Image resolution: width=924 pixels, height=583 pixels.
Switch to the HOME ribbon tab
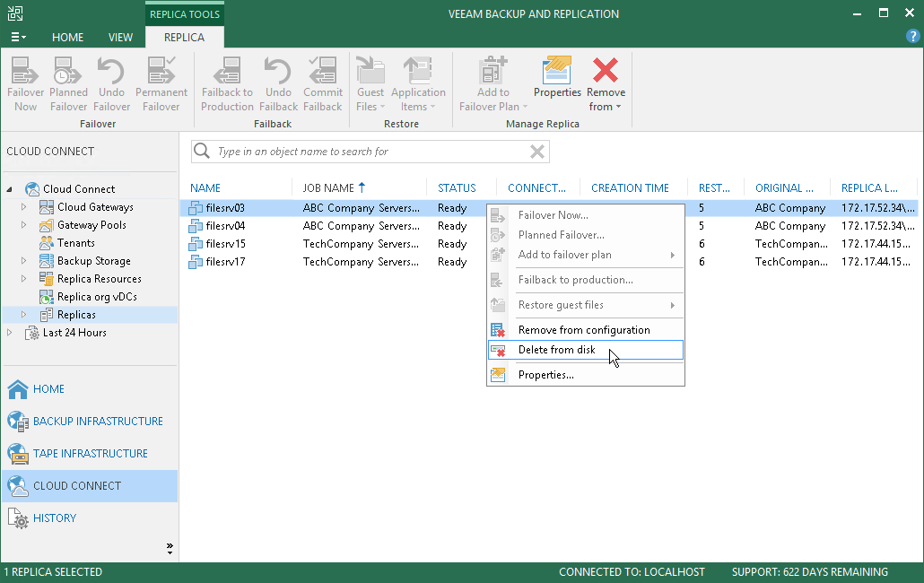(68, 37)
